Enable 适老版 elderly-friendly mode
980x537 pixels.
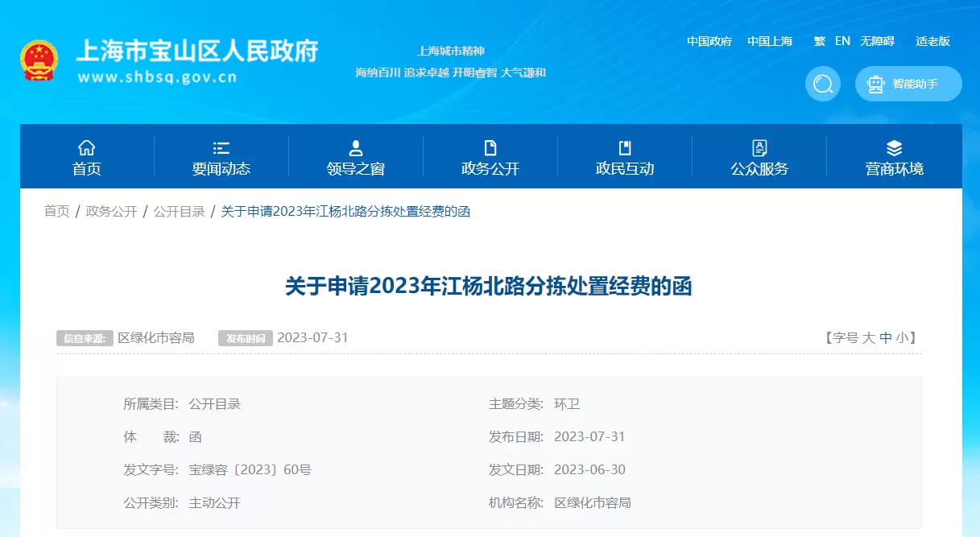pyautogui.click(x=932, y=41)
